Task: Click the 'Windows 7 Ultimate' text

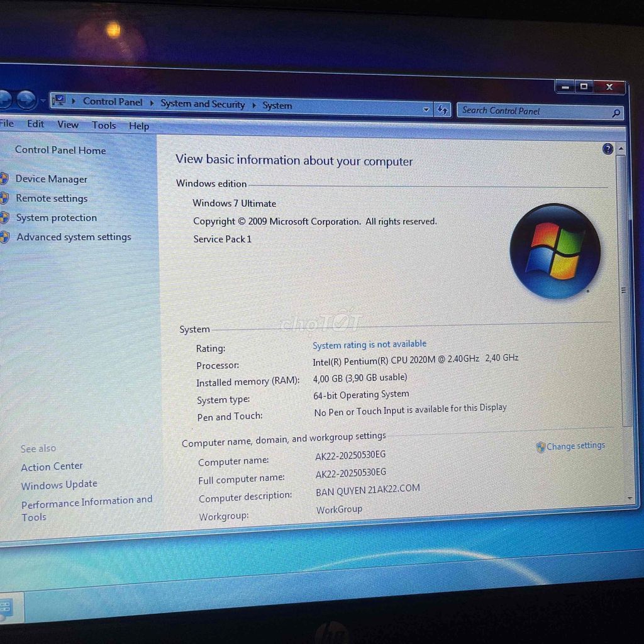Action: click(x=234, y=203)
